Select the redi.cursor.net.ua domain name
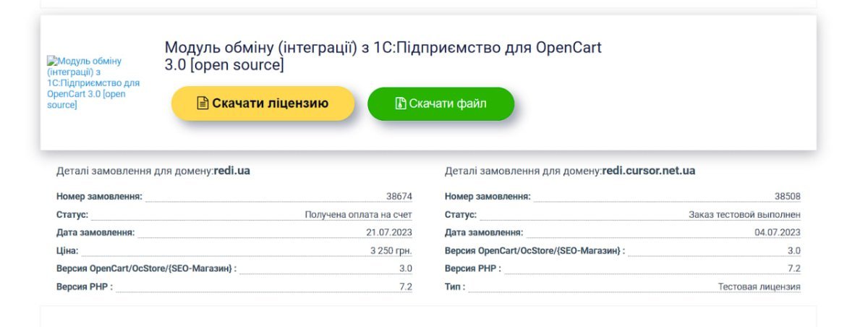868x327 pixels. point(649,171)
